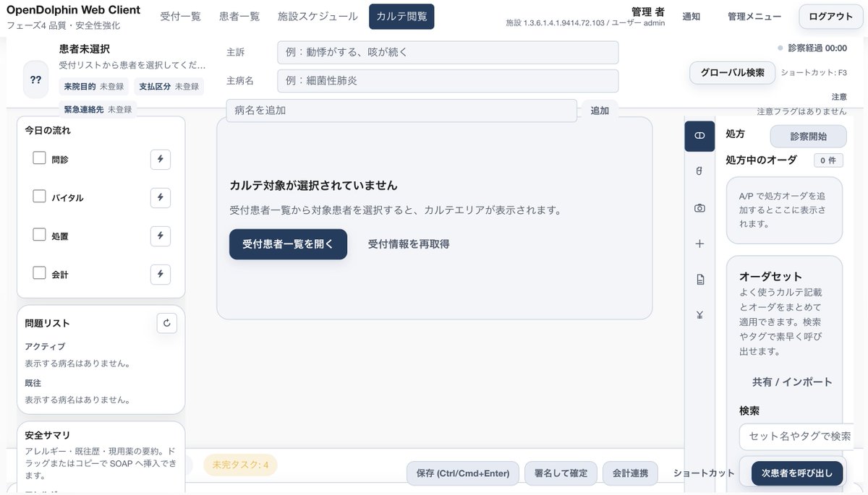Click 支払区分 未登録 chip
This screenshot has height=495, width=868.
[x=171, y=87]
